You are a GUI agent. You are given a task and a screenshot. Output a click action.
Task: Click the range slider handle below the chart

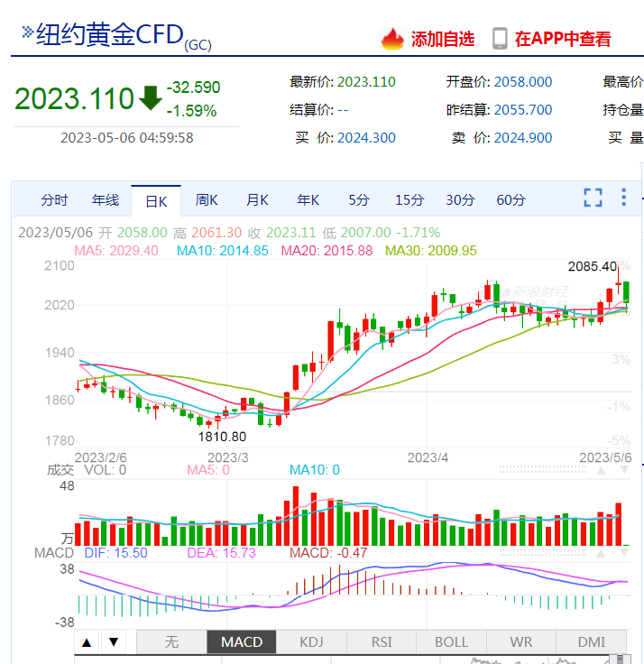tap(621, 659)
